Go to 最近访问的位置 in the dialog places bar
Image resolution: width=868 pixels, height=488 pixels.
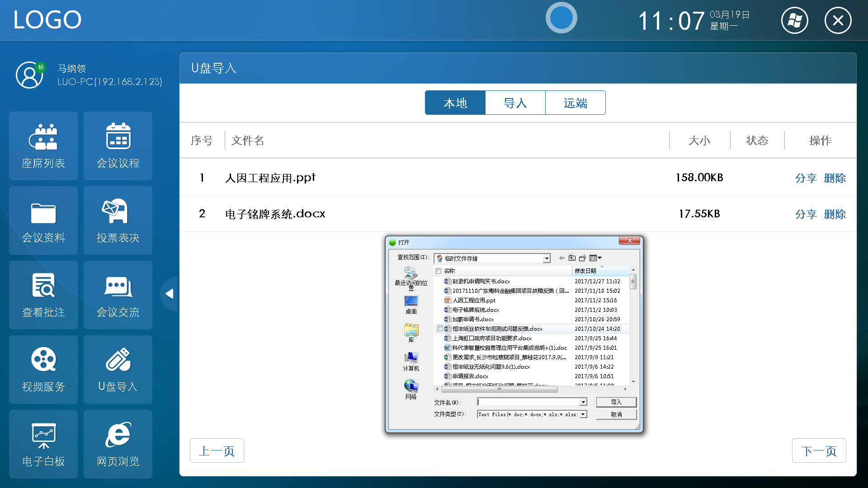coord(411,277)
